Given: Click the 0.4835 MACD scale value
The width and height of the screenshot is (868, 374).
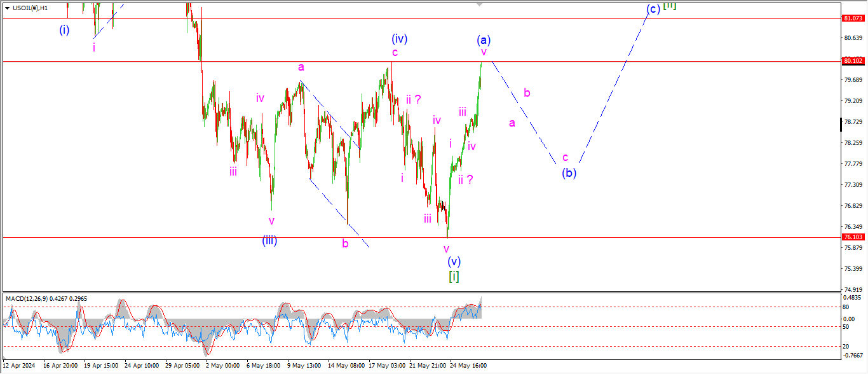Looking at the screenshot, I should coord(852,298).
